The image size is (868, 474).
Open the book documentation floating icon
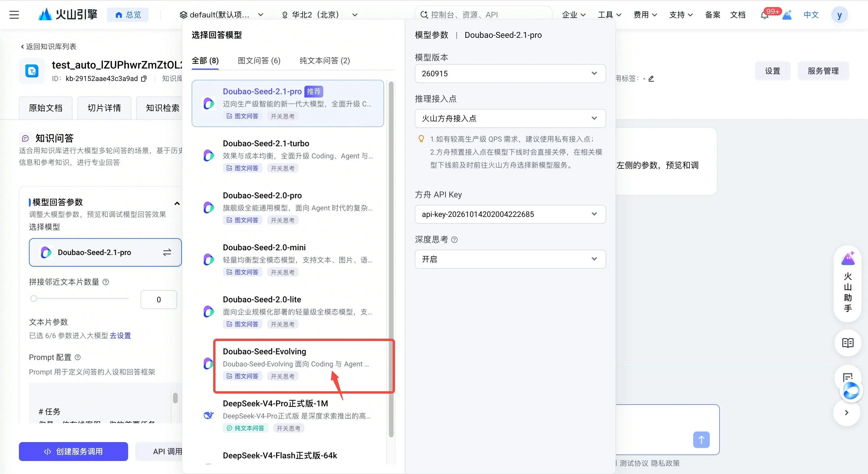point(847,343)
